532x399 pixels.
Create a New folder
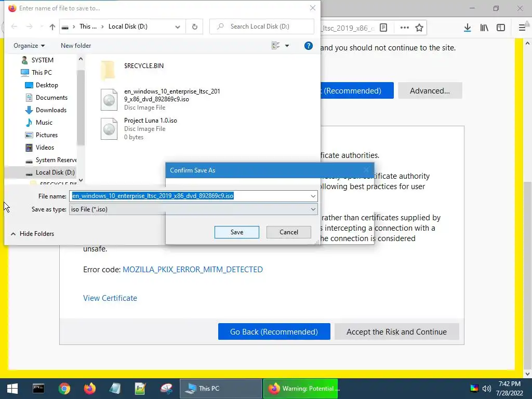tap(76, 46)
